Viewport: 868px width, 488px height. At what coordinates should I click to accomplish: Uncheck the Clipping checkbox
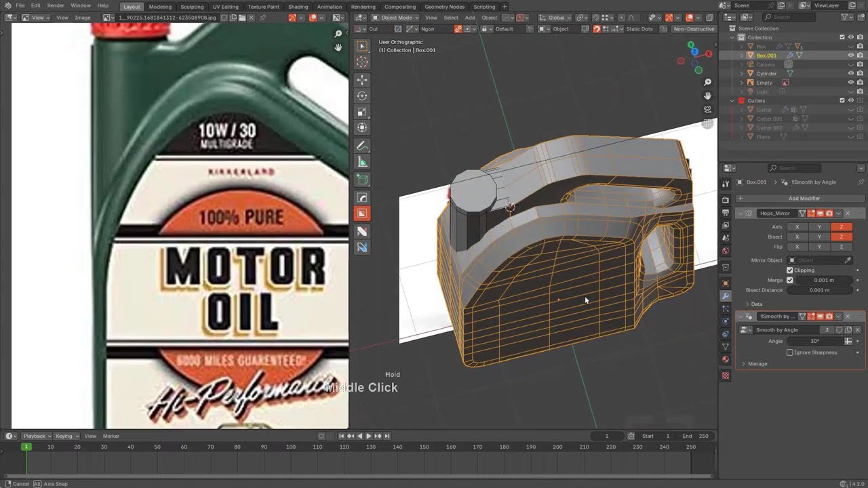click(790, 270)
